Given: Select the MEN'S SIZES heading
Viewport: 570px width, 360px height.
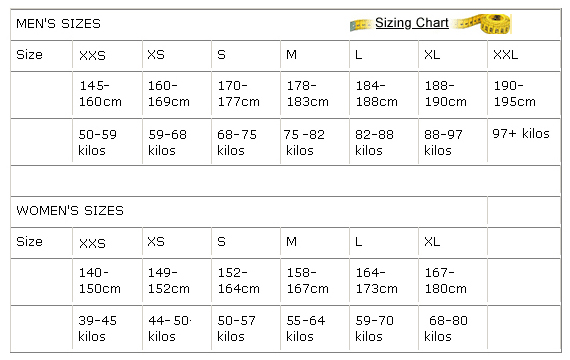Looking at the screenshot, I should point(58,24).
